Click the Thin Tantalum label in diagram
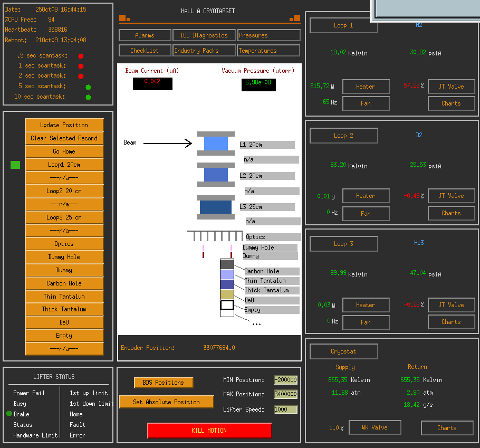 (272, 281)
